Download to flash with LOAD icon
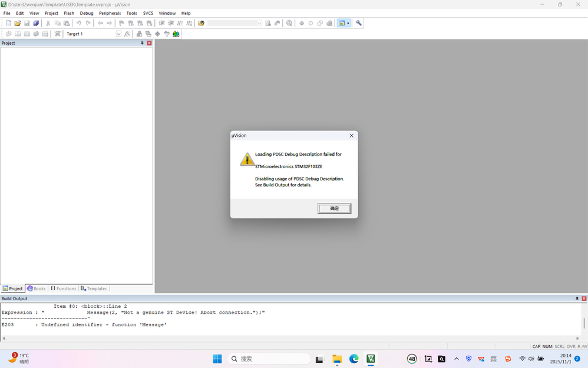Screen dimensions: 588x368 coord(57,34)
